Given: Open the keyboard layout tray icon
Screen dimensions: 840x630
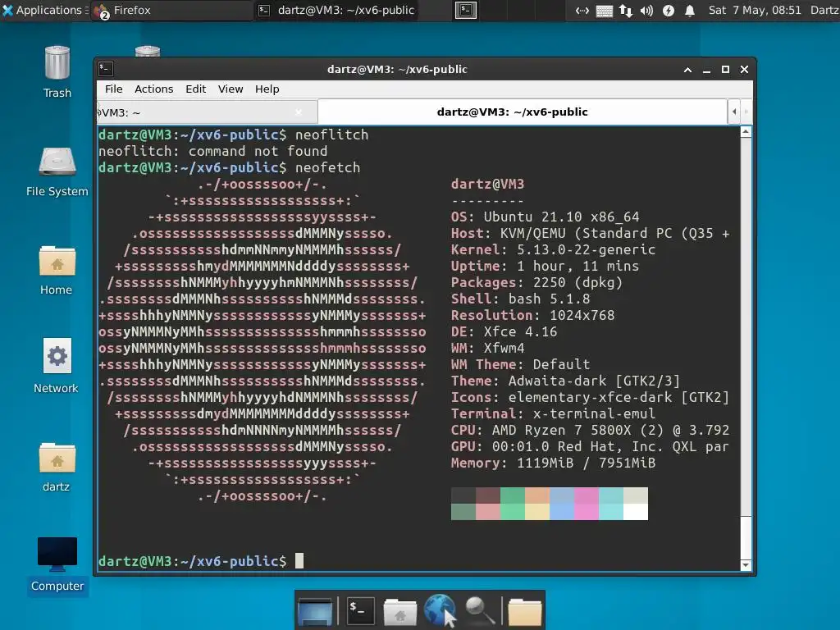Looking at the screenshot, I should click(x=605, y=11).
